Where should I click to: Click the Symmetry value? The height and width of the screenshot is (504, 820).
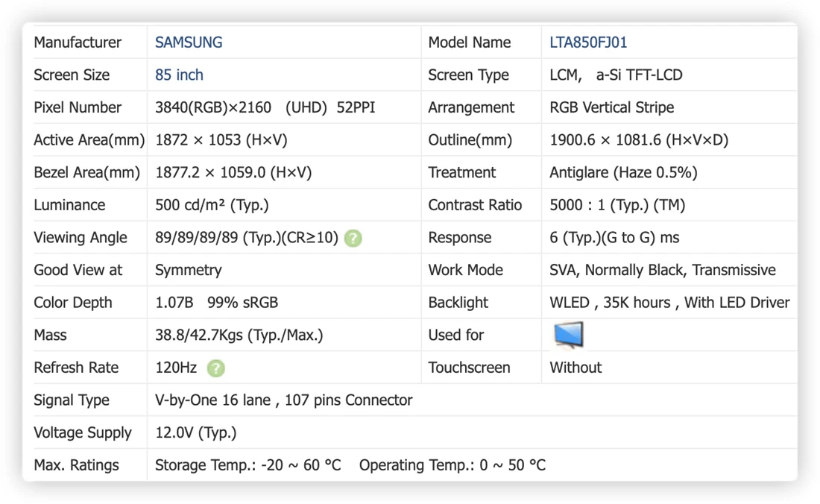pyautogui.click(x=189, y=271)
